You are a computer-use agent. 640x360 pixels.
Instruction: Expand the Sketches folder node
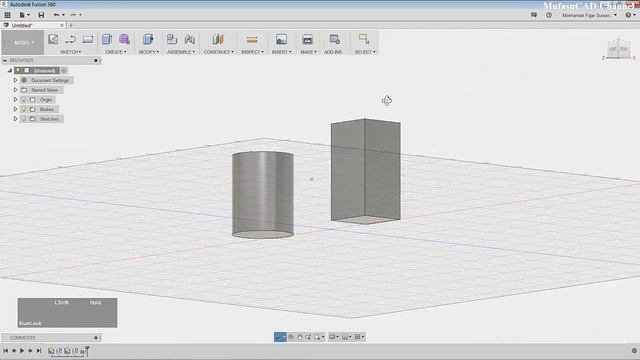[x=16, y=119]
